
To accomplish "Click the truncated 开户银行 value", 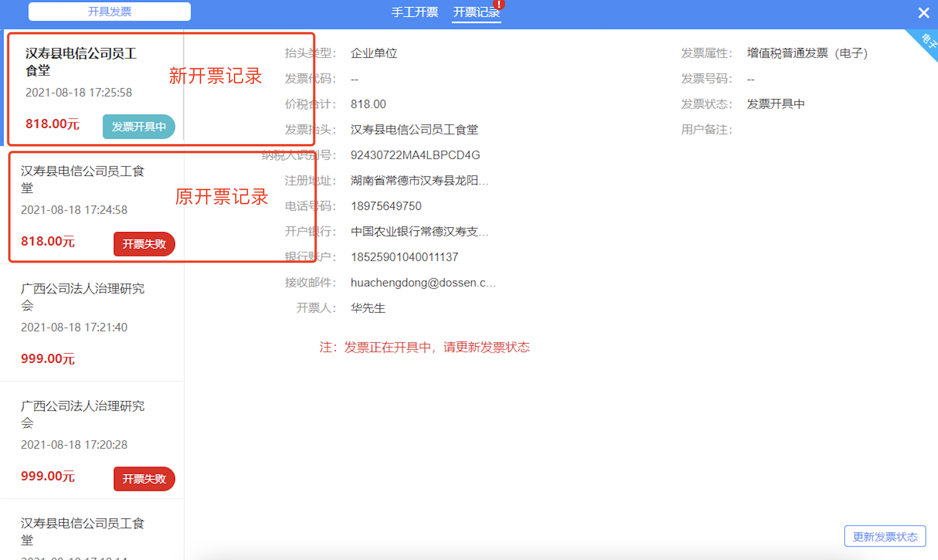I will 419,232.
